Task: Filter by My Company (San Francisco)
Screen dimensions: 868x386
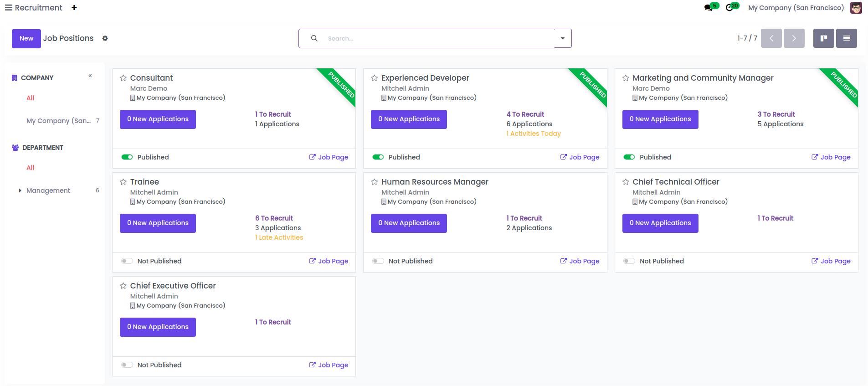Action: (58, 121)
